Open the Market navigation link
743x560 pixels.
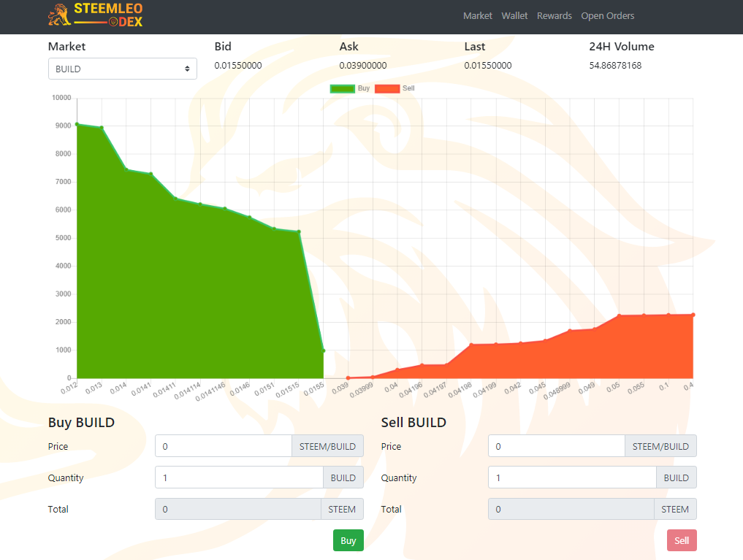pyautogui.click(x=478, y=15)
